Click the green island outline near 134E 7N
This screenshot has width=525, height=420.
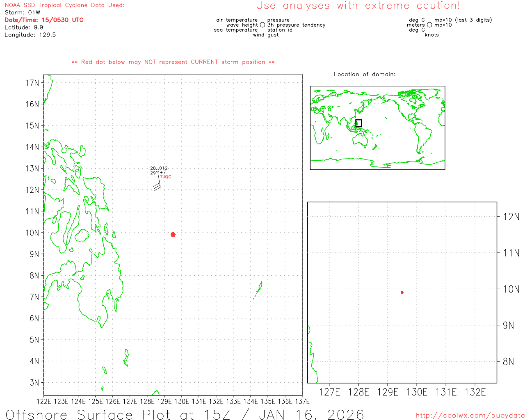pyautogui.click(x=258, y=290)
